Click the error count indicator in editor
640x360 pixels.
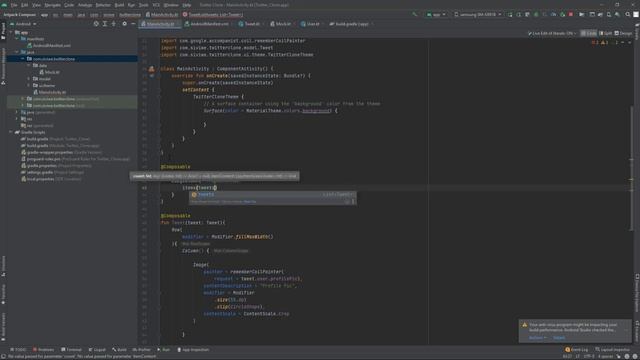pyautogui.click(x=594, y=42)
